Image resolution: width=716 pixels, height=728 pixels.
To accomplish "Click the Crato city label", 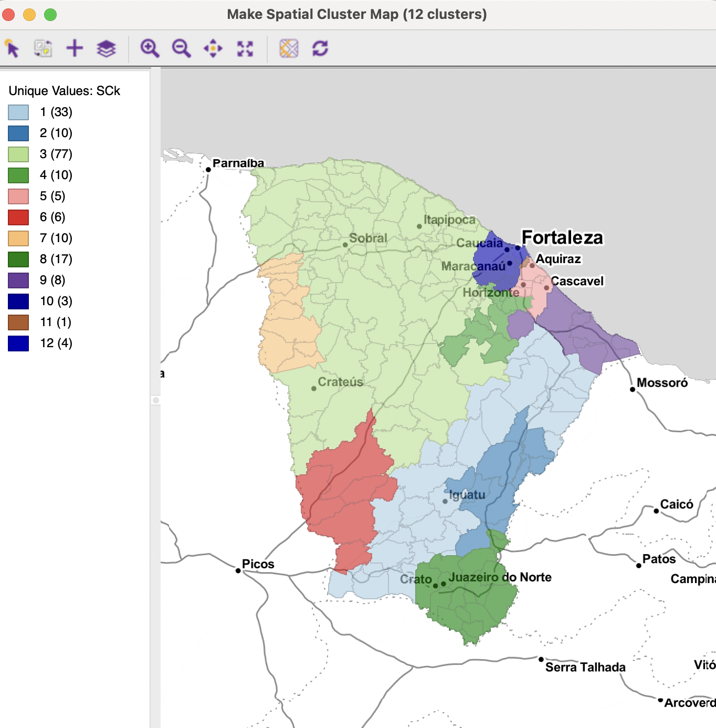I will (x=416, y=579).
